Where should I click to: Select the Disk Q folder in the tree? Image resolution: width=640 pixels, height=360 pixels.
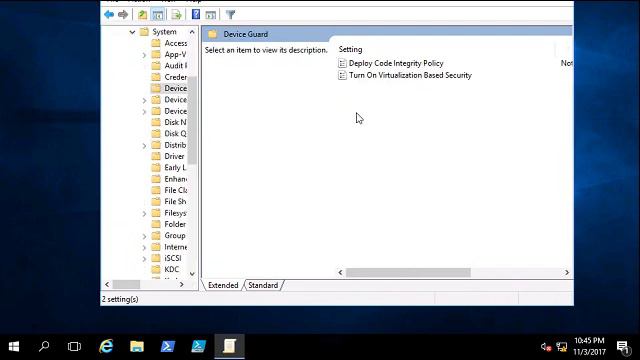(x=175, y=133)
